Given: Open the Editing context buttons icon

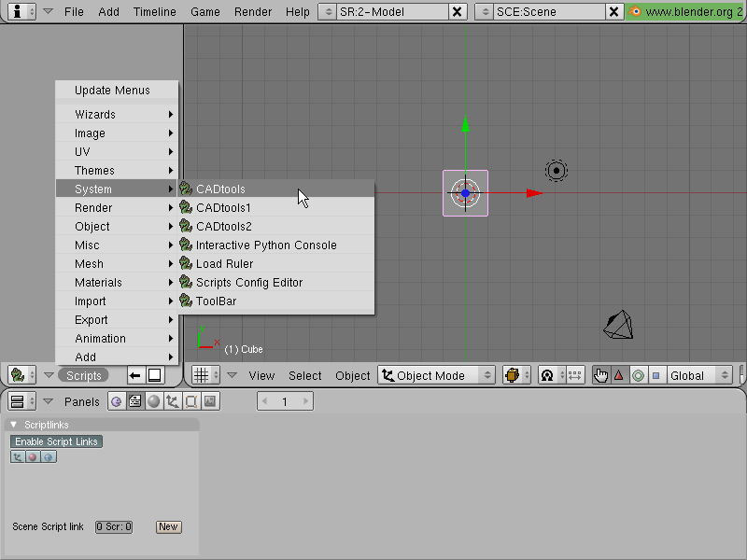Looking at the screenshot, I should pyautogui.click(x=191, y=401).
